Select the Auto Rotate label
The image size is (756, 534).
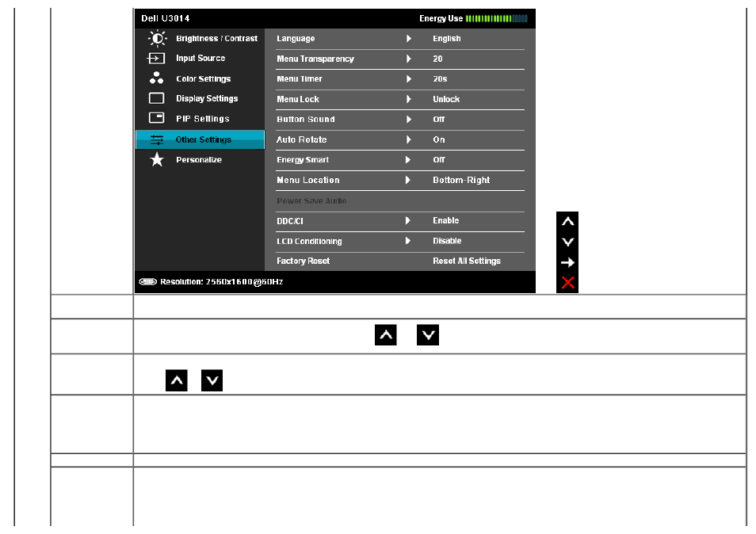pyautogui.click(x=302, y=139)
